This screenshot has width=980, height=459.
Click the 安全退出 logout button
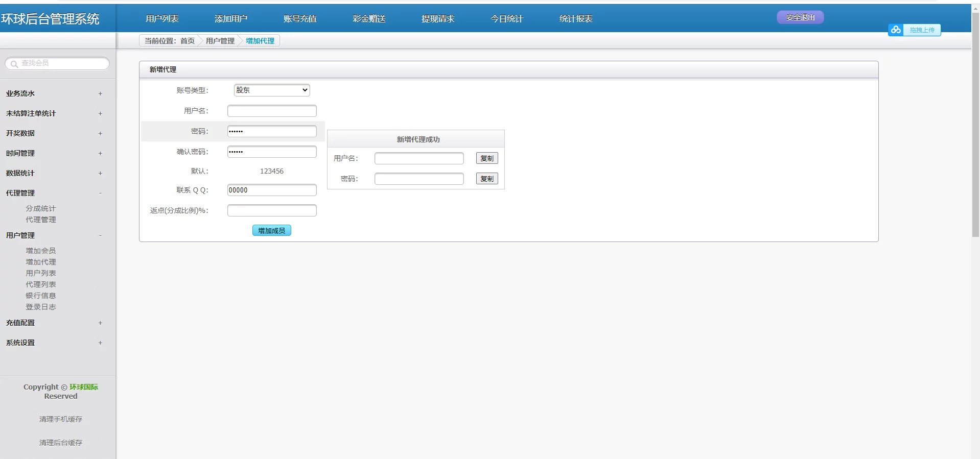pyautogui.click(x=800, y=17)
